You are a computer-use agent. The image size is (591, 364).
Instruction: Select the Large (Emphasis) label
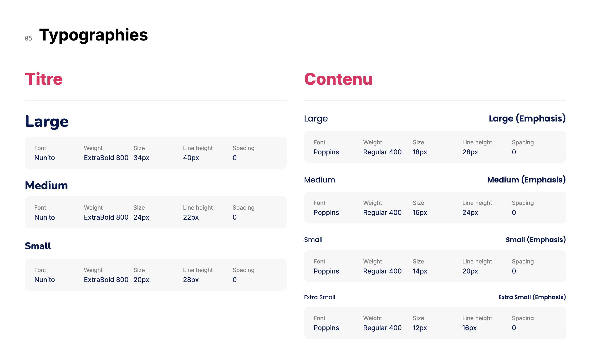tap(527, 118)
